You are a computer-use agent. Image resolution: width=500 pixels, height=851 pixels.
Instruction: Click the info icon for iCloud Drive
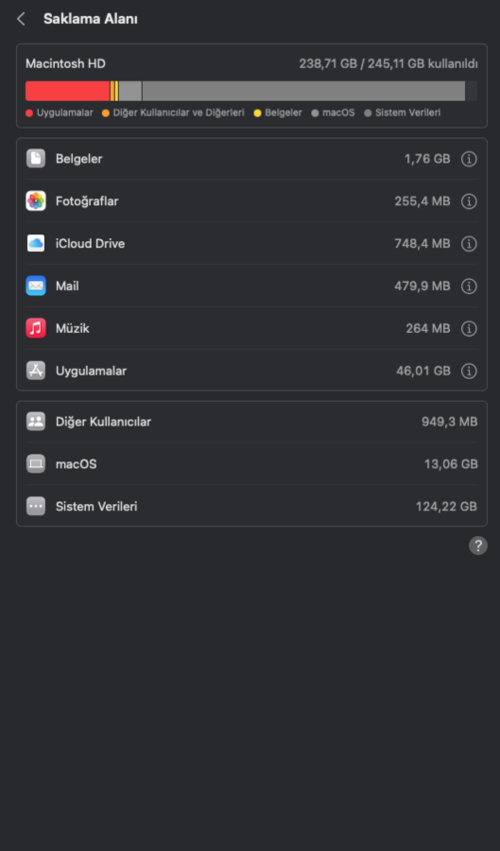(x=469, y=244)
